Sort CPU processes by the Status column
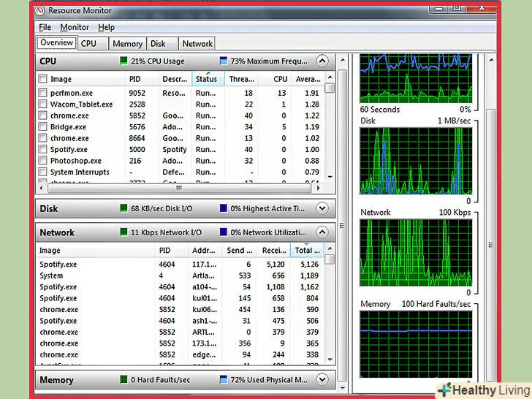The width and height of the screenshot is (532, 399). coord(207,79)
